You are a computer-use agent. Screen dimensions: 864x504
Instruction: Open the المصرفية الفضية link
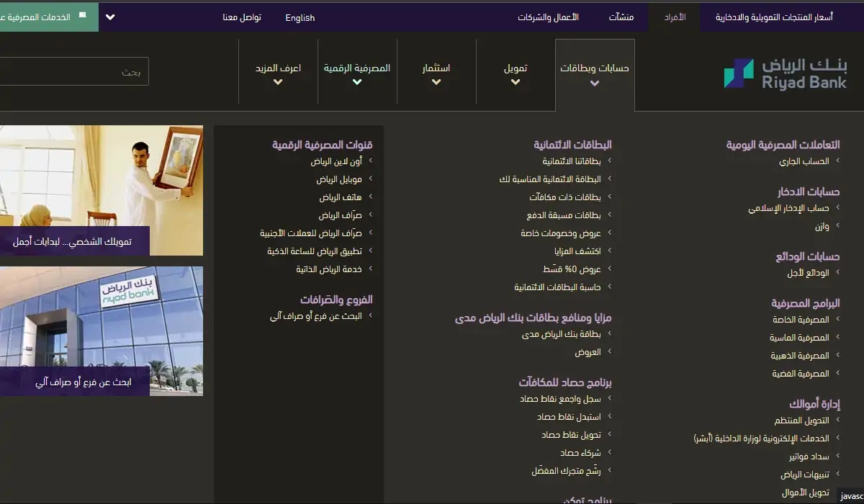point(801,374)
